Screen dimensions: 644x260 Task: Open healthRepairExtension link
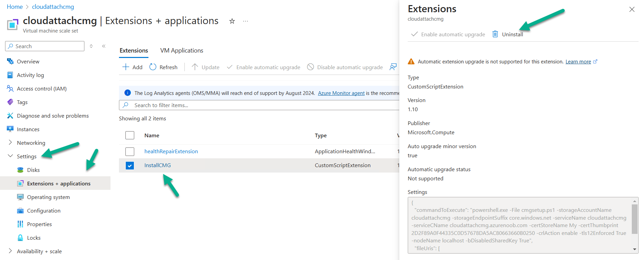coord(171,152)
